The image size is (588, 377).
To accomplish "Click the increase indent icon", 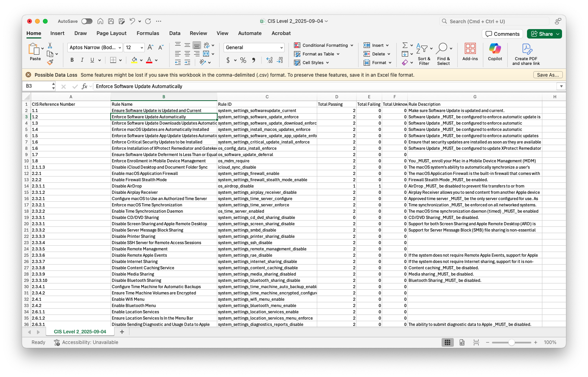I will tap(187, 62).
